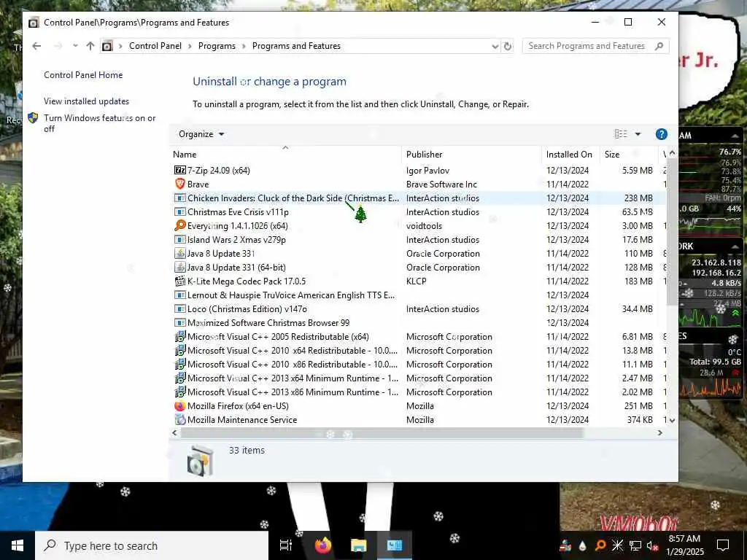Viewport: 747px width, 560px height.
Task: Open Turn Windows features on or off
Action: 99,122
